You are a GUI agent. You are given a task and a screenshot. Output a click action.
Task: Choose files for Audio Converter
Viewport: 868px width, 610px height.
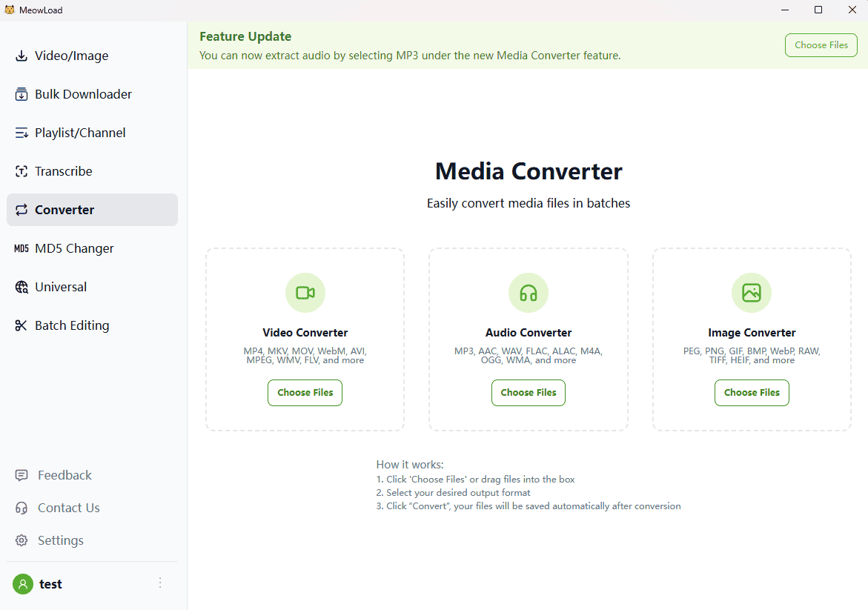point(528,393)
